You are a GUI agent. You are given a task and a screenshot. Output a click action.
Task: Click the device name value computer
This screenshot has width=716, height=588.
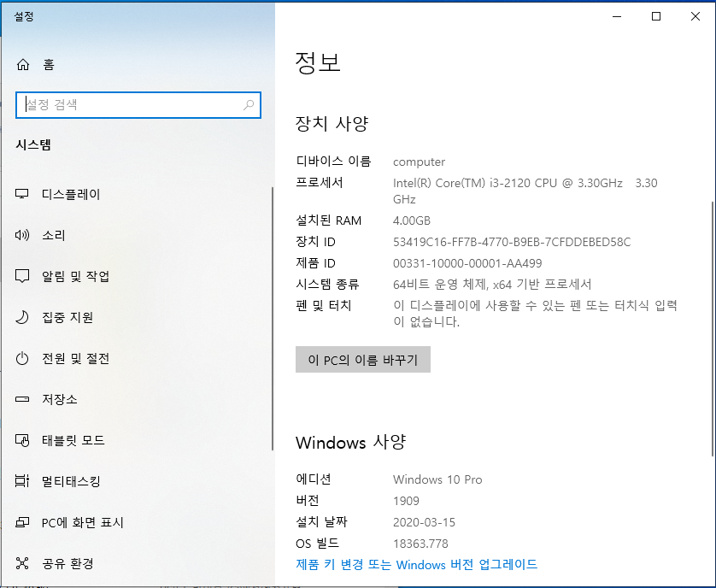419,162
